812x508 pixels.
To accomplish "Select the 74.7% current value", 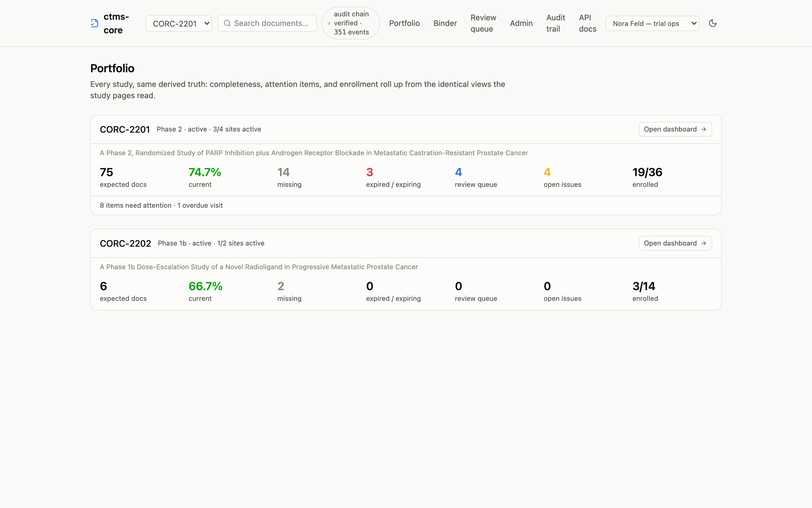I will coord(205,172).
